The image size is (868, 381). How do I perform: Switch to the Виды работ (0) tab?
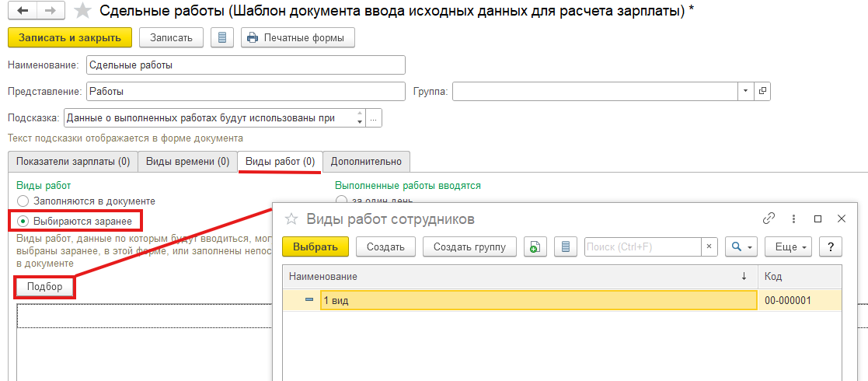click(280, 162)
